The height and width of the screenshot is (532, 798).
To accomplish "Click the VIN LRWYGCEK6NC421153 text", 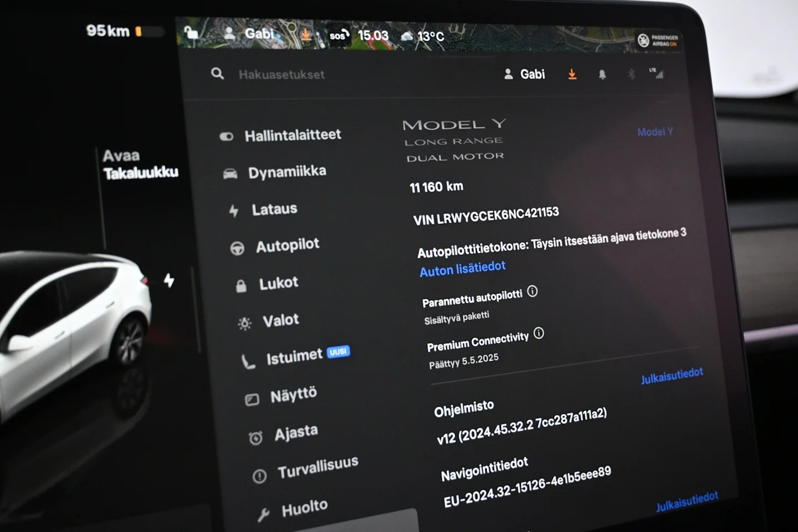I will [x=486, y=216].
